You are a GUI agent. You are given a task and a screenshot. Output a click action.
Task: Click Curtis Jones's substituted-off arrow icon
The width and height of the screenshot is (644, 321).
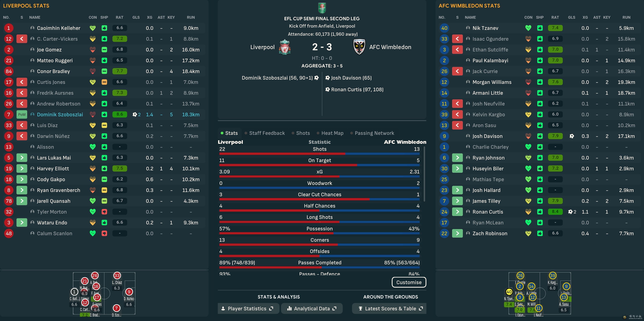click(x=22, y=82)
